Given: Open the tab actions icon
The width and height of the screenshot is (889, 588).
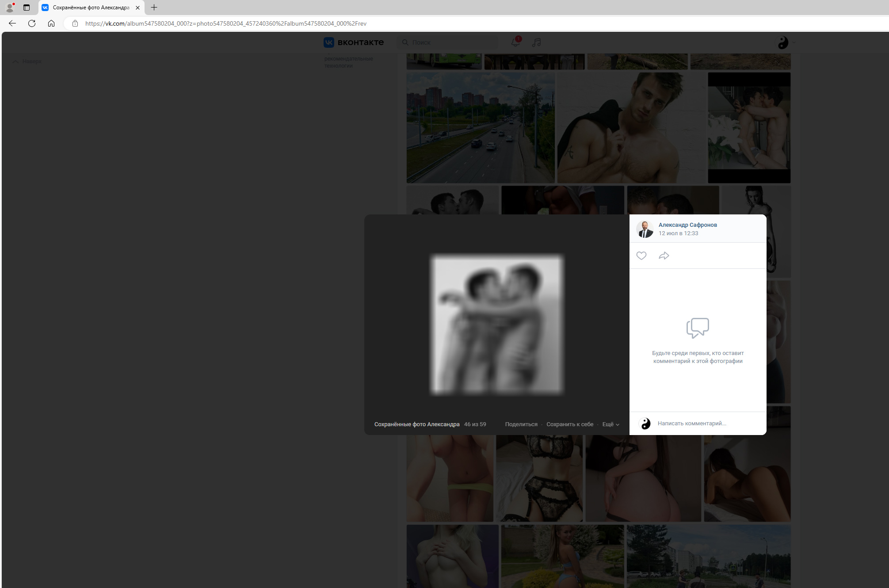Looking at the screenshot, I should click(x=27, y=8).
